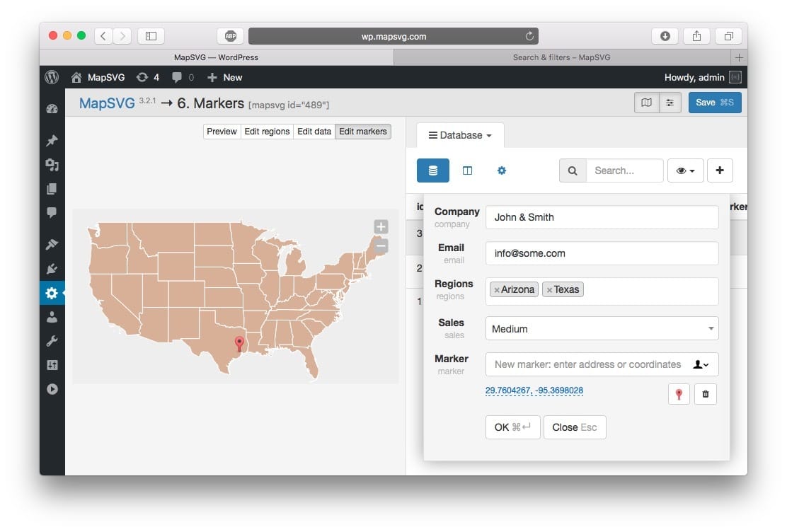Click the WordPress logo icon
Screen dimensions: 787x532
tap(52, 77)
